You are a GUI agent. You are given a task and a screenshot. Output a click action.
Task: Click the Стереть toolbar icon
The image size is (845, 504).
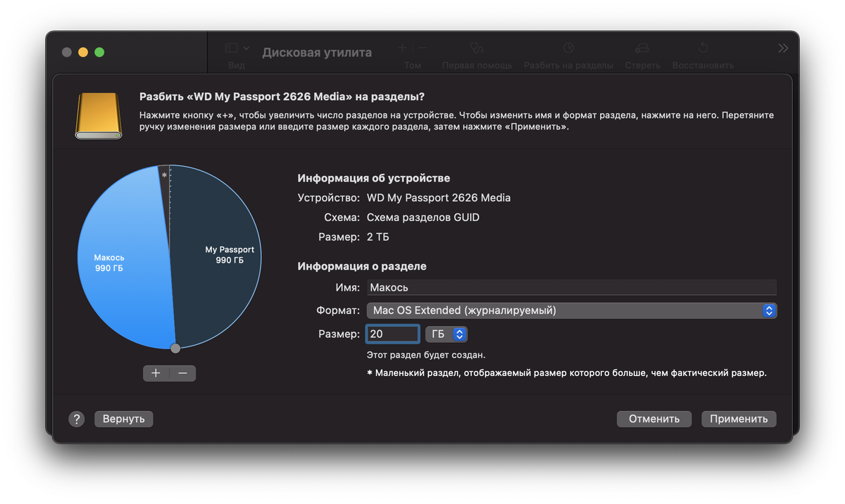click(x=642, y=49)
